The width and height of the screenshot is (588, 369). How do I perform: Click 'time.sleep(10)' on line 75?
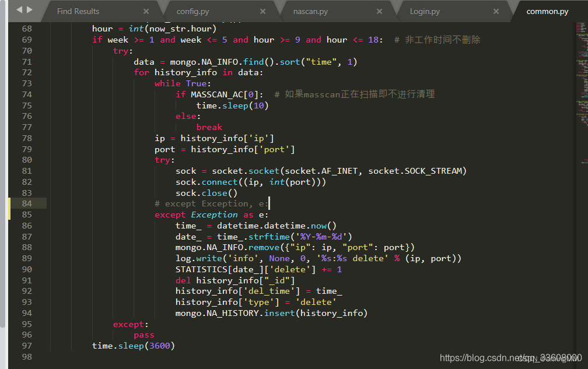coord(233,106)
